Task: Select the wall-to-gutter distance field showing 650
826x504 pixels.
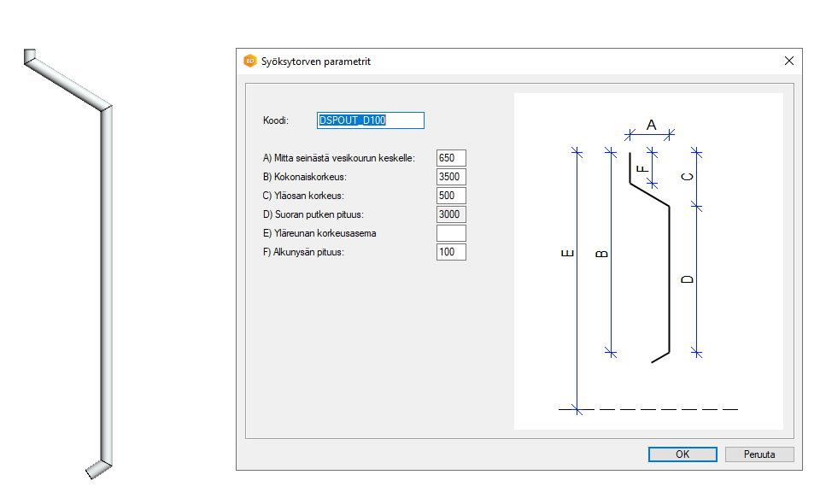Action: (450, 158)
